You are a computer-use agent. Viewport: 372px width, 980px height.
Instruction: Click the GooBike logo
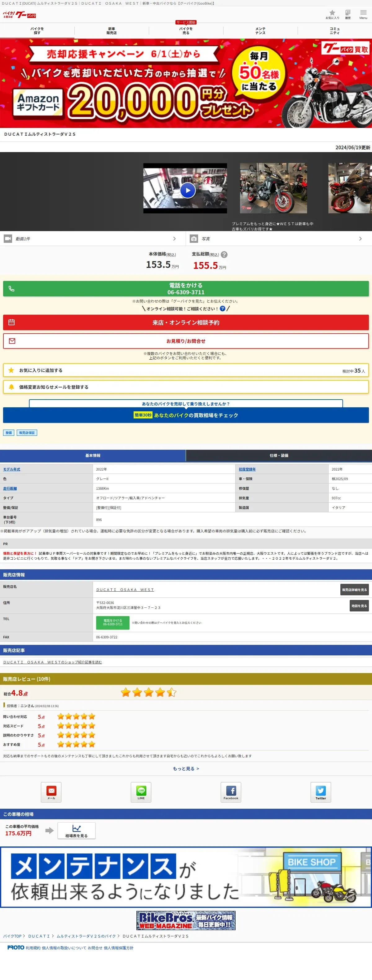(20, 15)
